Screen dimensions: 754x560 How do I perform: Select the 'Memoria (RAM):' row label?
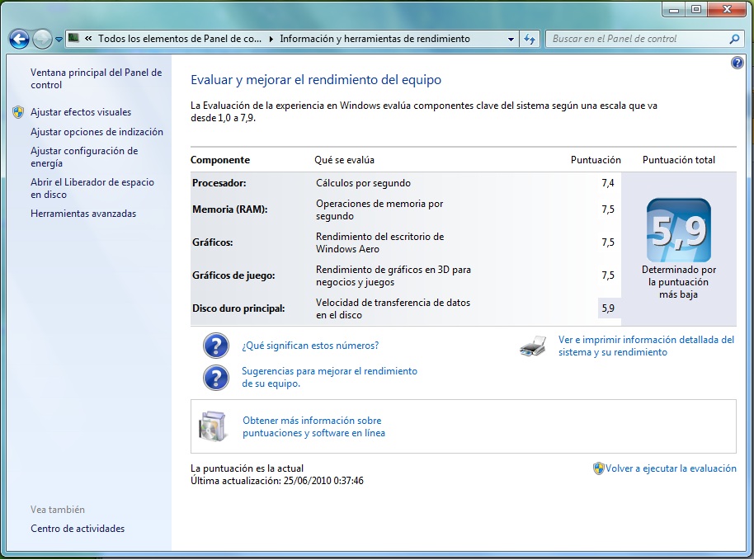(x=230, y=209)
